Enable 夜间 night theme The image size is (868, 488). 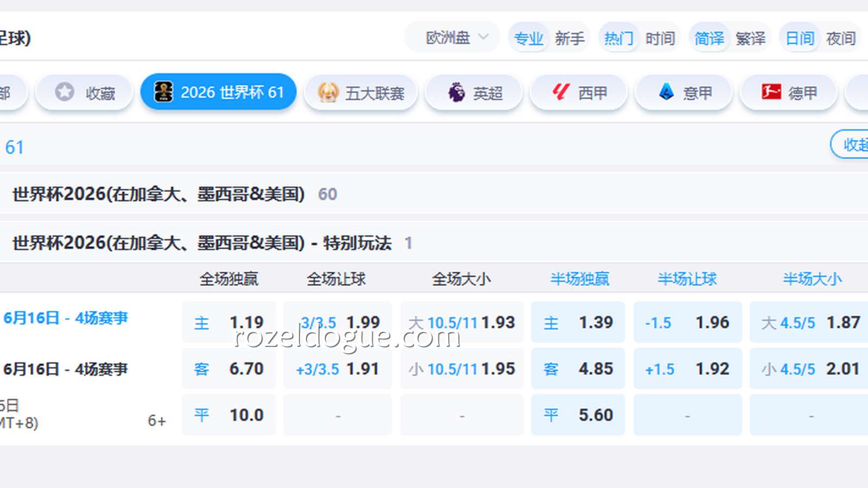pyautogui.click(x=840, y=38)
